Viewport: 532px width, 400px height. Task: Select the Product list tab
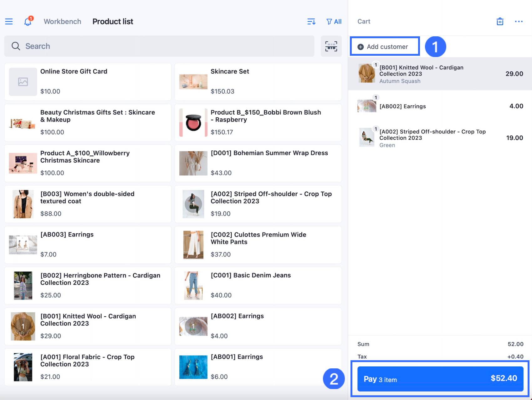tap(113, 22)
